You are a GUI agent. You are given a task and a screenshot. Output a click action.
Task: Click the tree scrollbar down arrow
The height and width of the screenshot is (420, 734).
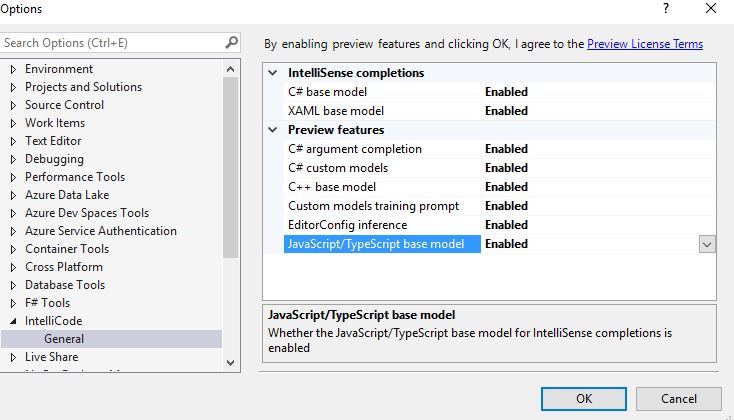coord(230,363)
